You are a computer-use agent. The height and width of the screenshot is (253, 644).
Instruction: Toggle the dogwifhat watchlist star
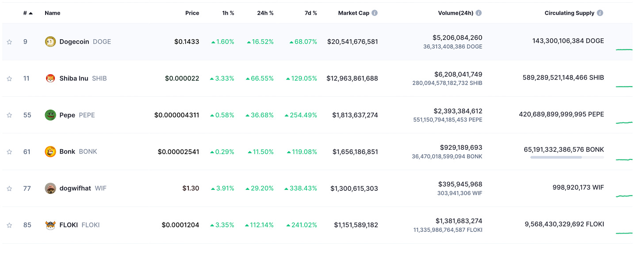[9, 189]
